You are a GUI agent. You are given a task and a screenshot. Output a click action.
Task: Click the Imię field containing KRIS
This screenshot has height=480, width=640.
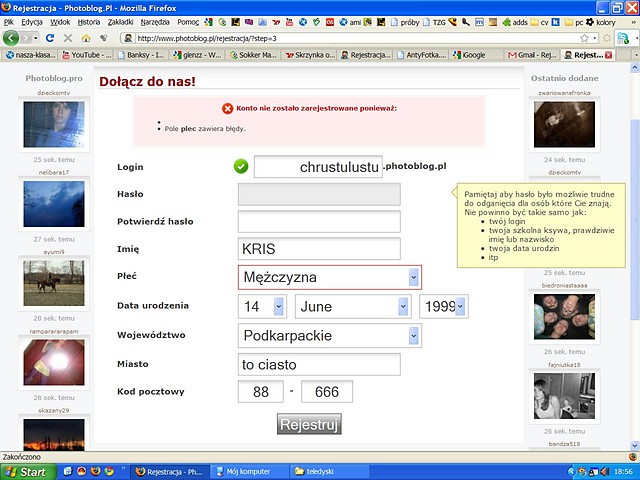point(319,249)
